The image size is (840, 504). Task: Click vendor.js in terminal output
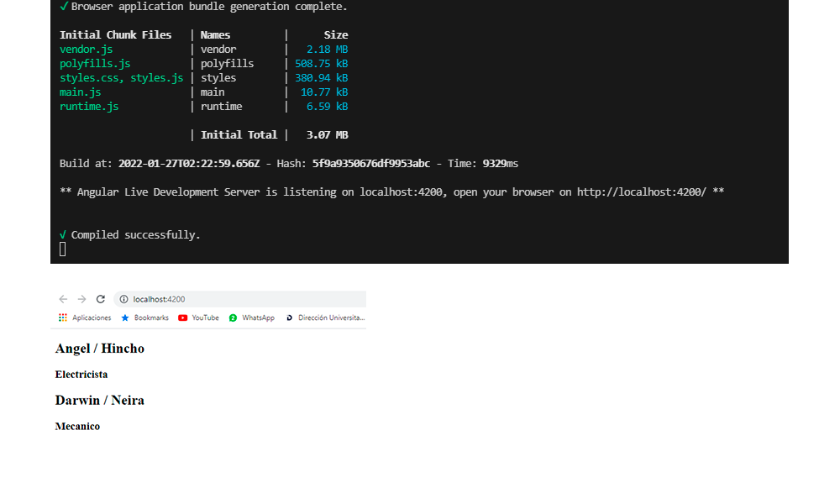click(86, 50)
